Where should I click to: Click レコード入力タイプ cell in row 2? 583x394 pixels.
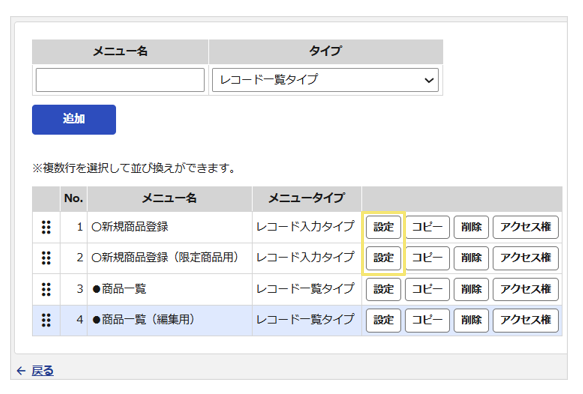click(307, 258)
